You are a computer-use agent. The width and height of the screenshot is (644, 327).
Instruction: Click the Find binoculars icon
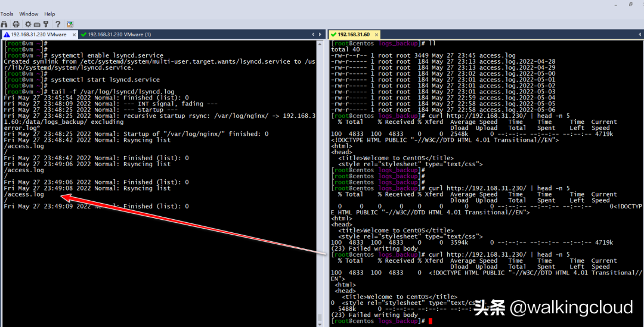click(4, 24)
